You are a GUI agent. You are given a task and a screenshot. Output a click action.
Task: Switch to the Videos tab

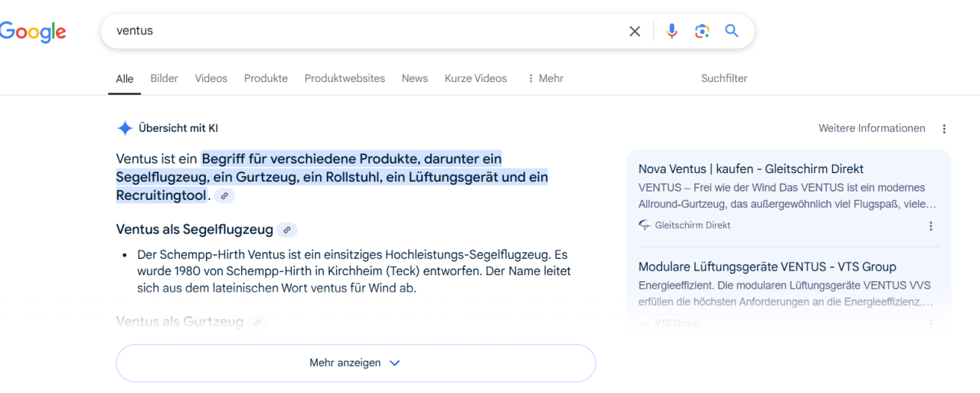[x=211, y=78]
